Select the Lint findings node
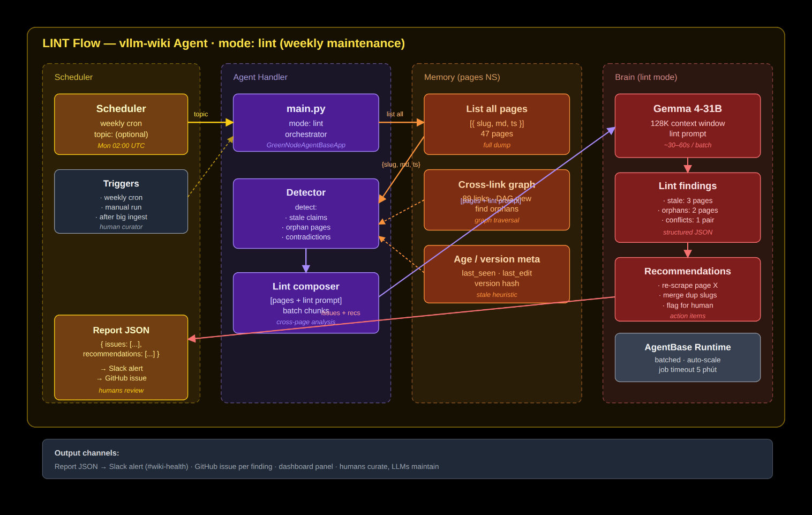812x515 pixels. [688, 207]
